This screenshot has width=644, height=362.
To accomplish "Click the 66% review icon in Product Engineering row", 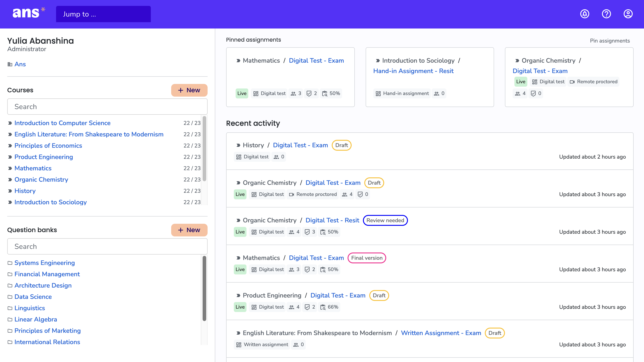I will [x=323, y=307].
